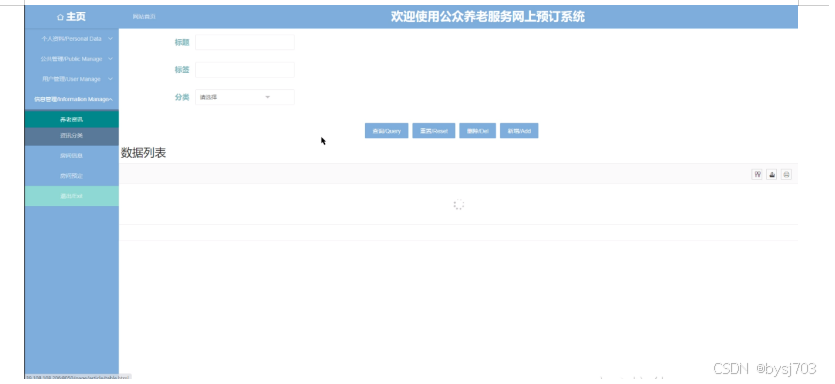Open the 分类 dropdown
This screenshot has width=835, height=384.
[x=245, y=97]
